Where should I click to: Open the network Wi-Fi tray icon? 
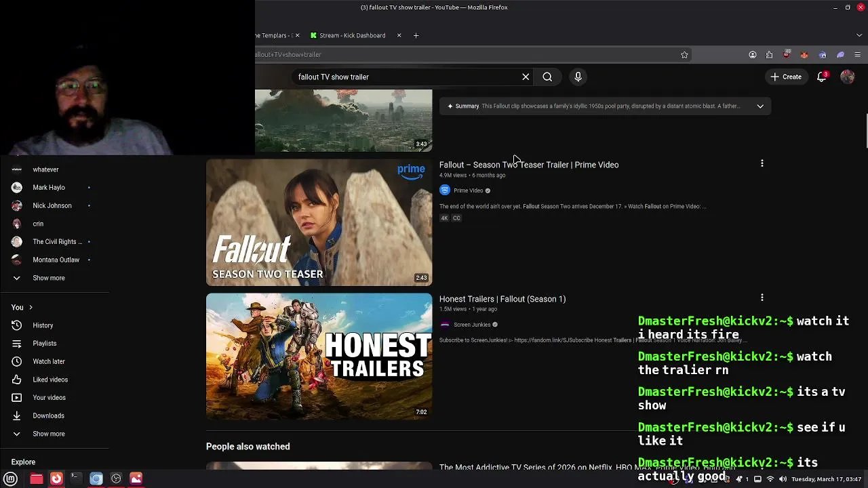[770, 479]
